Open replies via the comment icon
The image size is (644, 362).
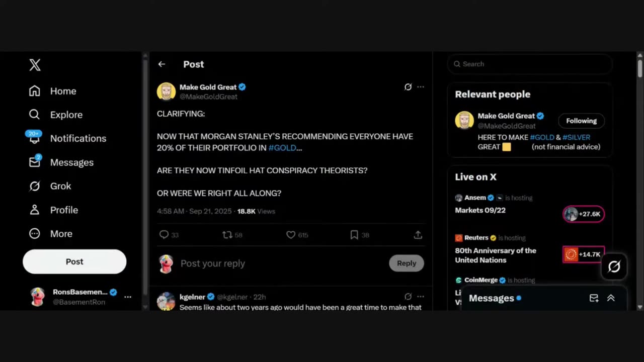pyautogui.click(x=164, y=235)
